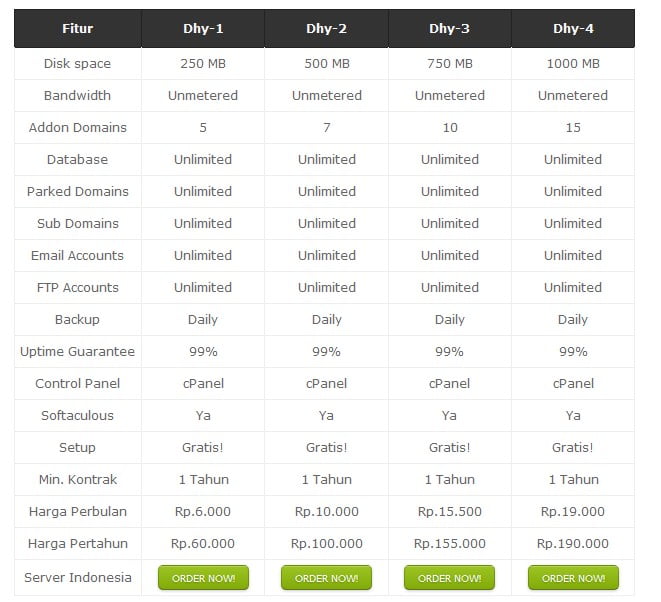This screenshot has width=661, height=602.
Task: Select the 1000 MB disk space value
Action: (573, 64)
